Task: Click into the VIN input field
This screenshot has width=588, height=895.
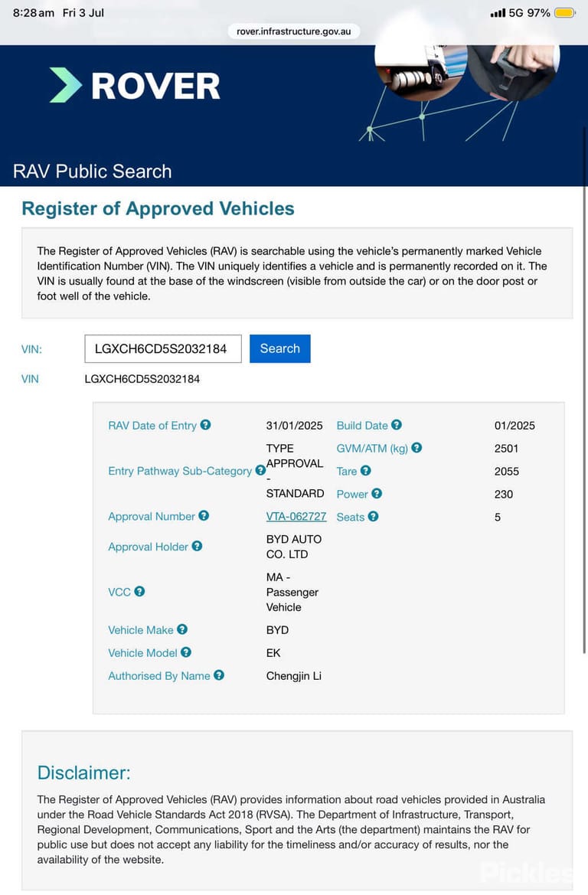Action: click(x=163, y=349)
